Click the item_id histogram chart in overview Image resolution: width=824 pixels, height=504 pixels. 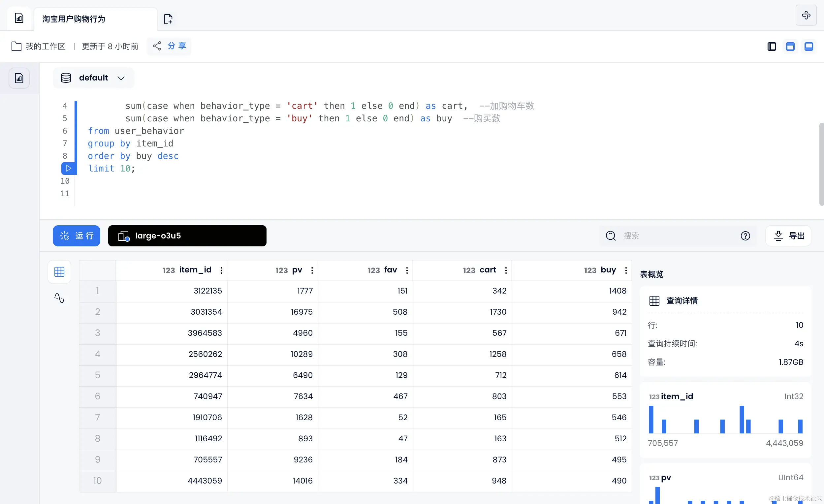click(x=725, y=419)
